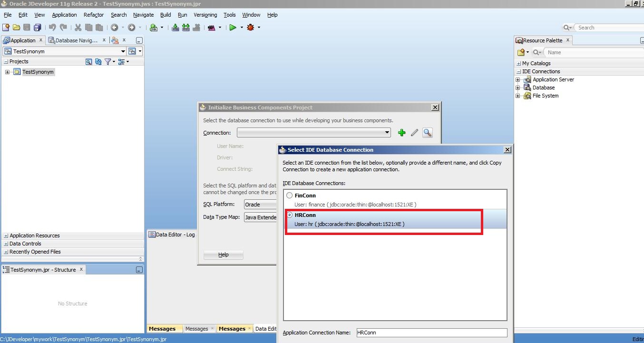Screen dimensions: 644x343
Task: Open the Window menu
Action: tap(251, 15)
